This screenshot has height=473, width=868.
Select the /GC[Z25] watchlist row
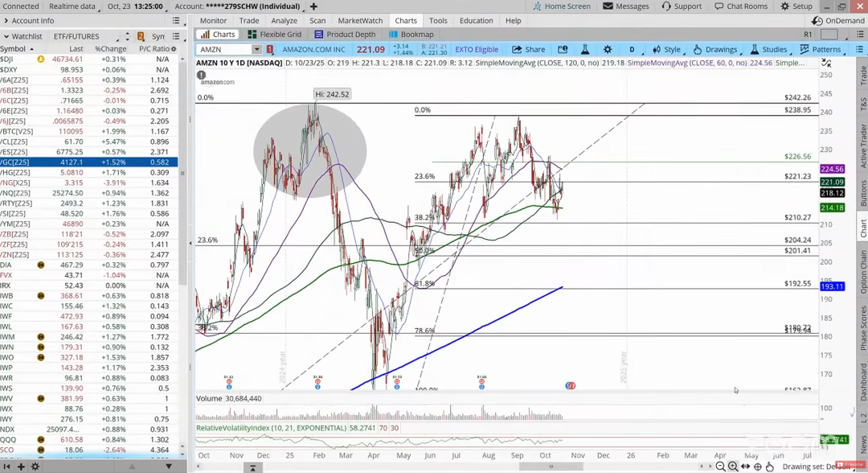coord(88,162)
